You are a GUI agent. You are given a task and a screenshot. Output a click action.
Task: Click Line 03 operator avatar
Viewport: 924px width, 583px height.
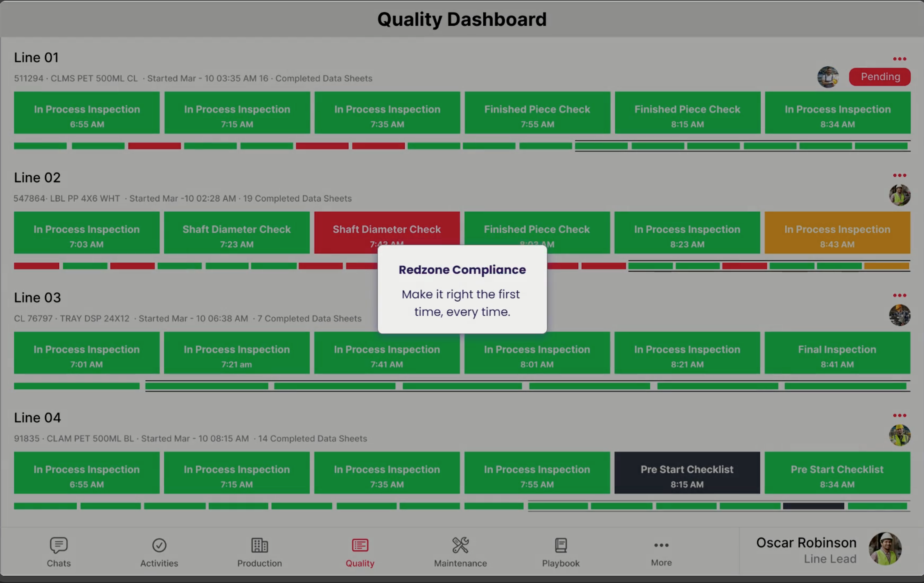pyautogui.click(x=899, y=315)
